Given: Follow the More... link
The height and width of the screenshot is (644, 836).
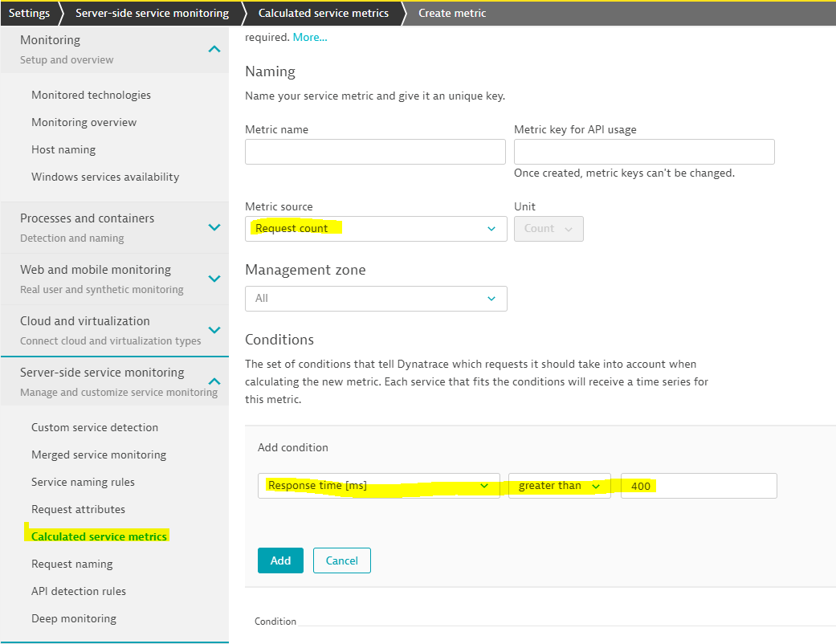Looking at the screenshot, I should coord(310,37).
